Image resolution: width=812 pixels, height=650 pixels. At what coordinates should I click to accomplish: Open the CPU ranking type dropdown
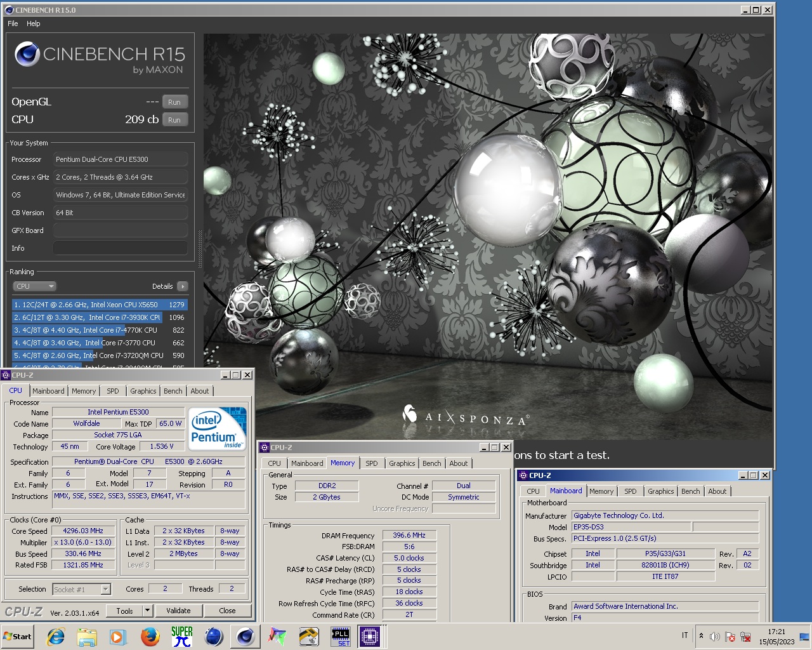click(36, 286)
